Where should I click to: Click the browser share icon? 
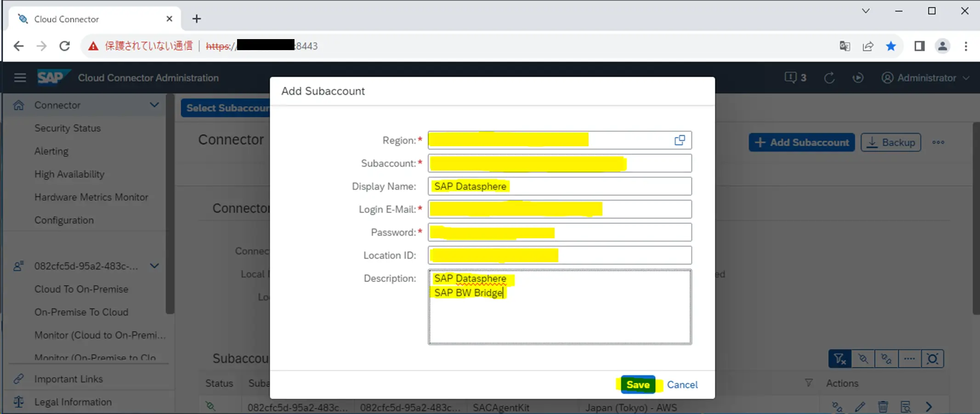[x=868, y=46]
